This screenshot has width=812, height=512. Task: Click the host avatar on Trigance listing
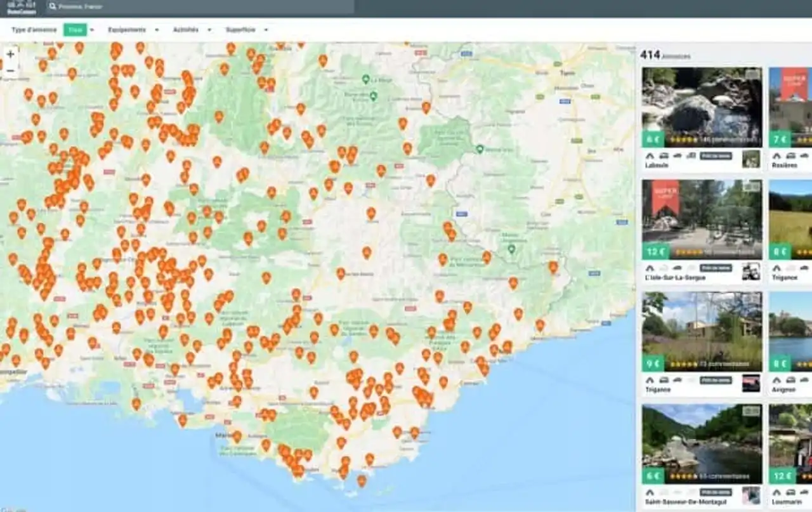(x=751, y=383)
